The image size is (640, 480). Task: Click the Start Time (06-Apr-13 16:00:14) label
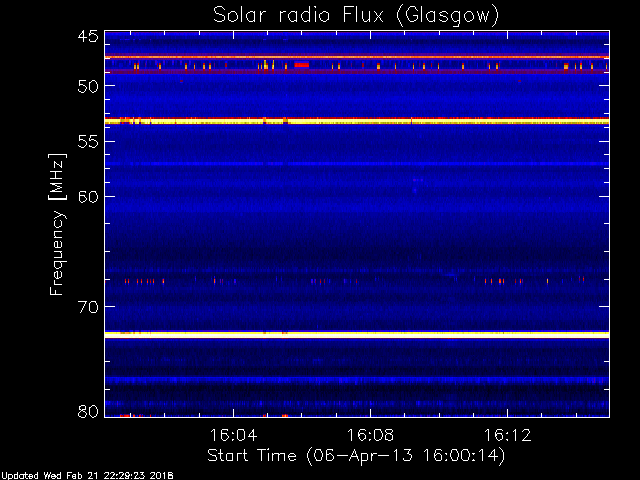click(356, 456)
